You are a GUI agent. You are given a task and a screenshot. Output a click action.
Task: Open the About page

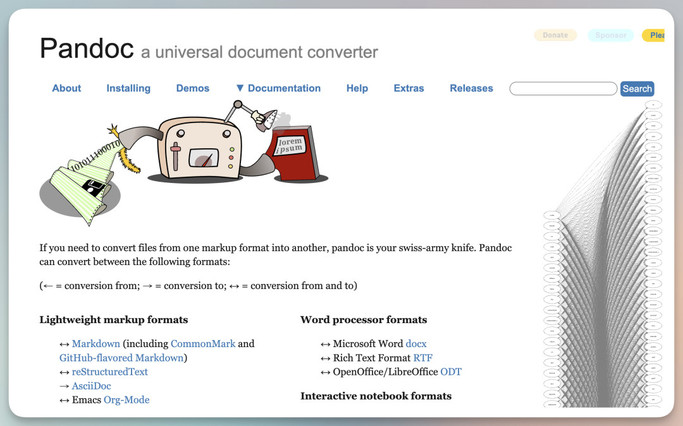[66, 88]
